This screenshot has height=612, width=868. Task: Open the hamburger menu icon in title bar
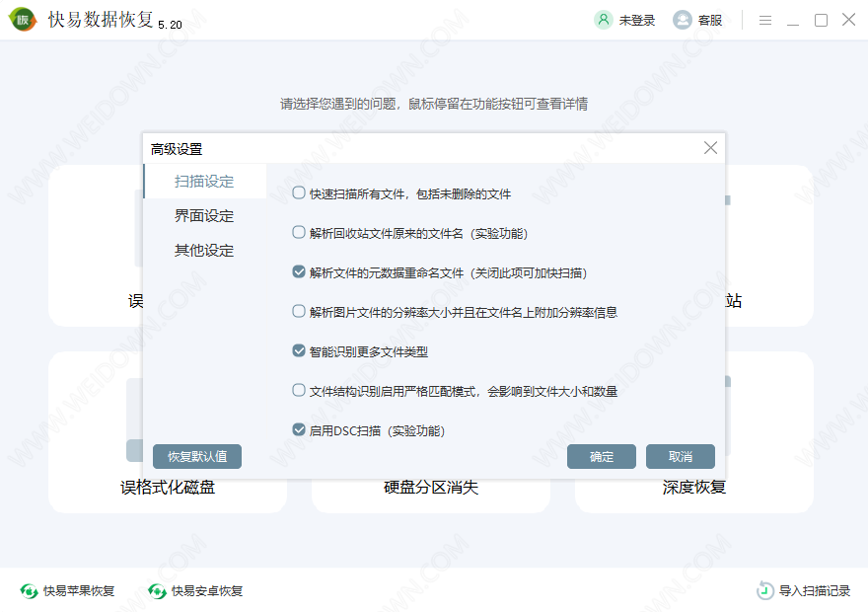765,21
